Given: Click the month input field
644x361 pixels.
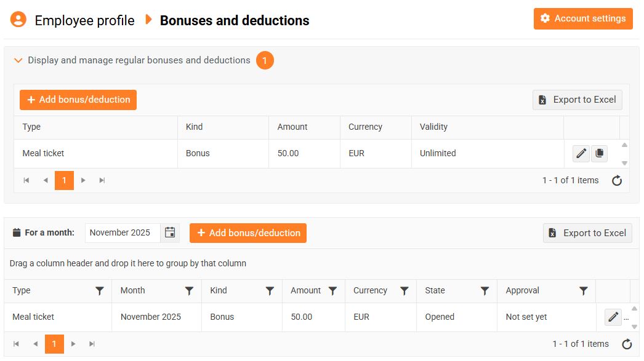Looking at the screenshot, I should pyautogui.click(x=122, y=232).
